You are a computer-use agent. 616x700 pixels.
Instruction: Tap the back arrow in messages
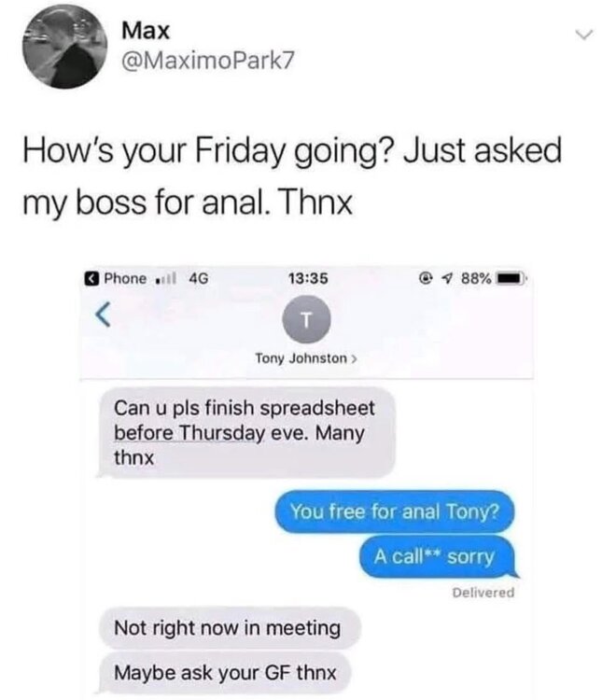pos(103,315)
